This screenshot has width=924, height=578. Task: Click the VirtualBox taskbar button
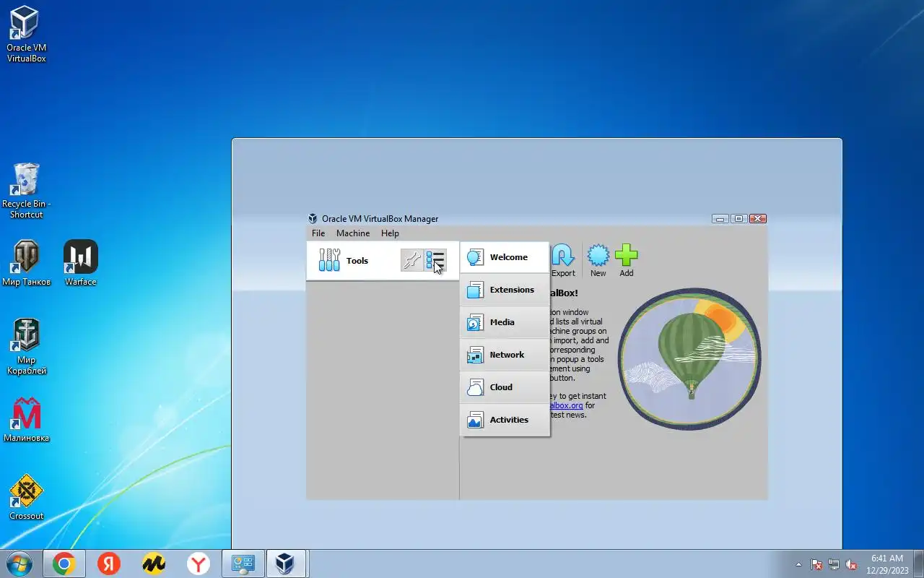[287, 564]
